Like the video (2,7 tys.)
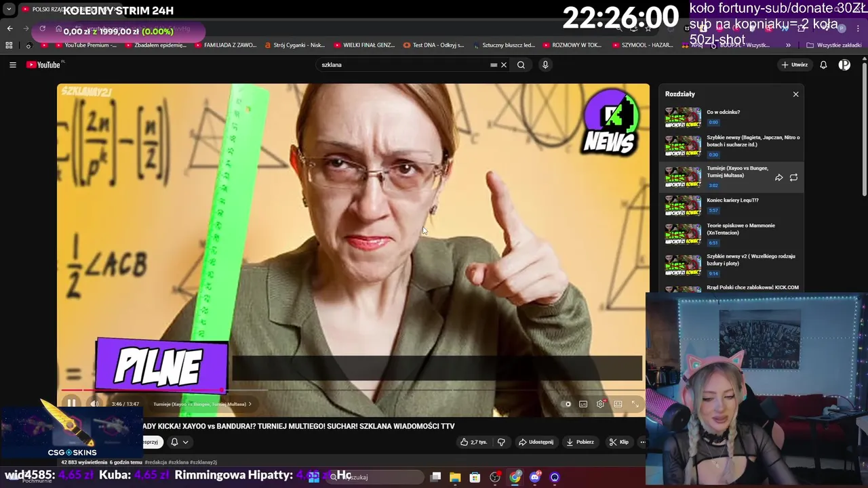This screenshot has width=868, height=488. click(474, 442)
